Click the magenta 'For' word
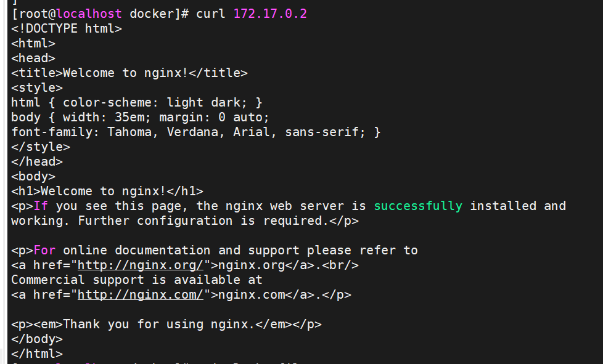This screenshot has height=364, width=603. pos(44,250)
